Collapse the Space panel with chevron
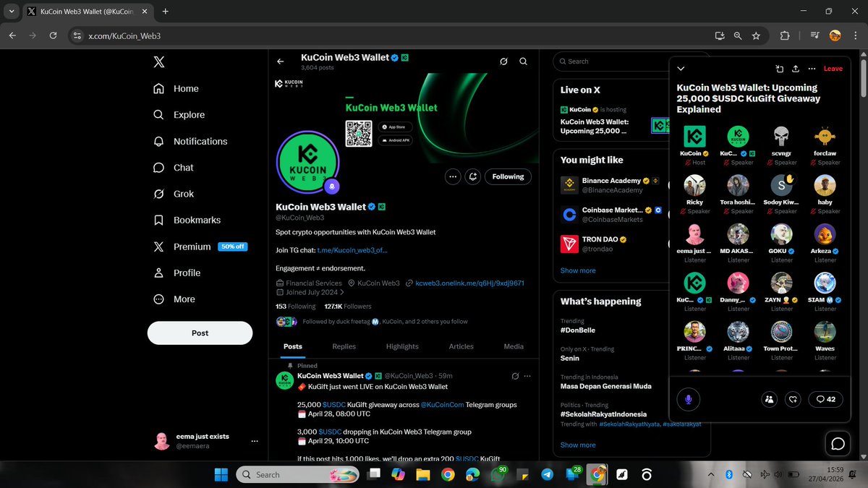 [x=681, y=69]
